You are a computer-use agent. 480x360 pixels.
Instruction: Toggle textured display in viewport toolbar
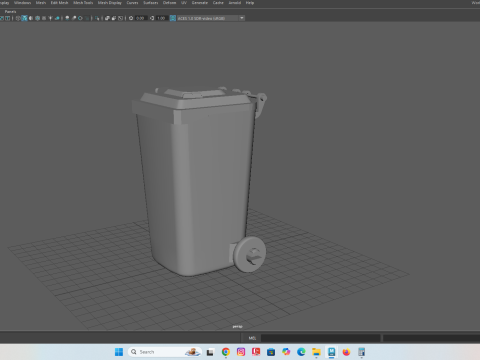44,18
